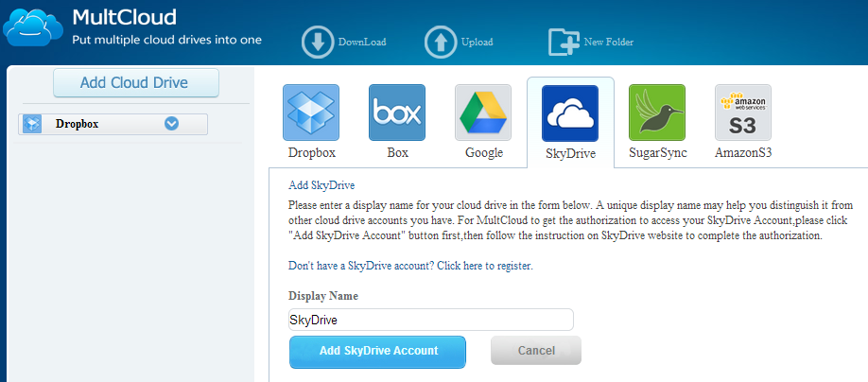
Task: Switch to the Dropbox tab label
Action: coord(312,153)
